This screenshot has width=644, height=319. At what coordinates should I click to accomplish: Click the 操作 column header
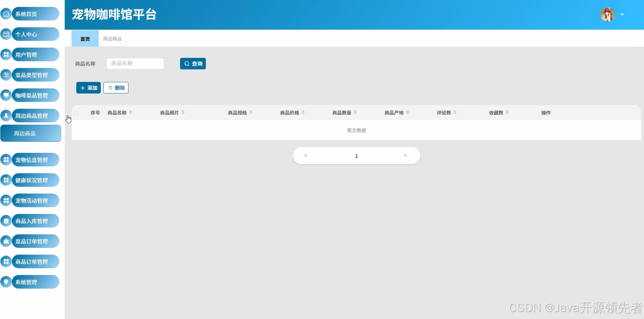tap(546, 113)
